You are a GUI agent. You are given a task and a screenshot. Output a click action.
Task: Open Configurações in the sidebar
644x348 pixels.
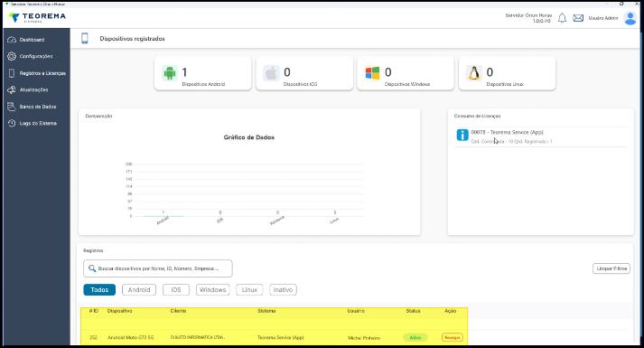[36, 56]
